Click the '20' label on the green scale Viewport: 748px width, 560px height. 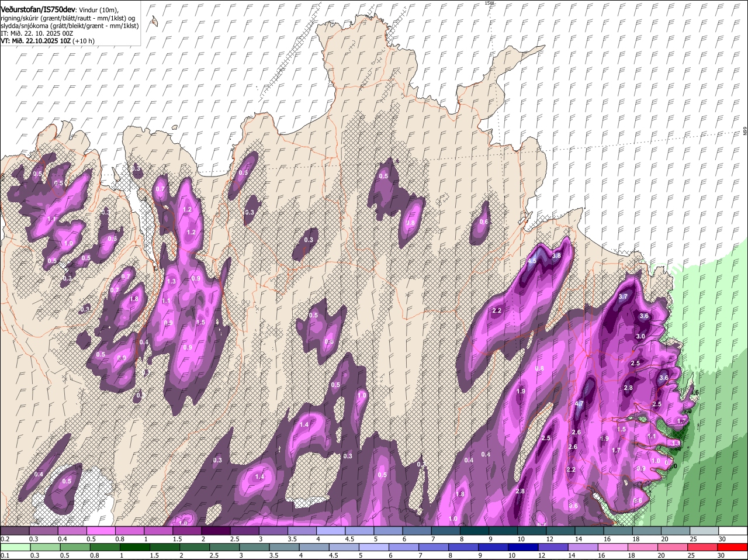pos(661,555)
